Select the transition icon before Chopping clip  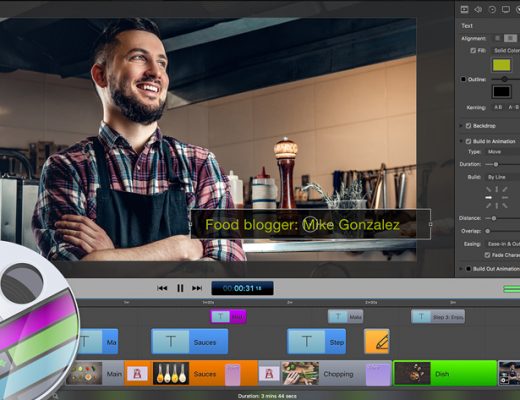(268, 374)
